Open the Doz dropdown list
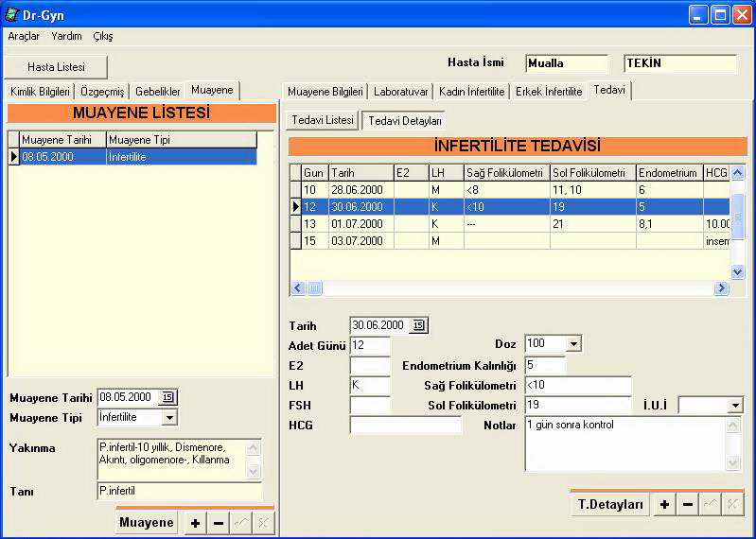The image size is (756, 539). pos(572,343)
